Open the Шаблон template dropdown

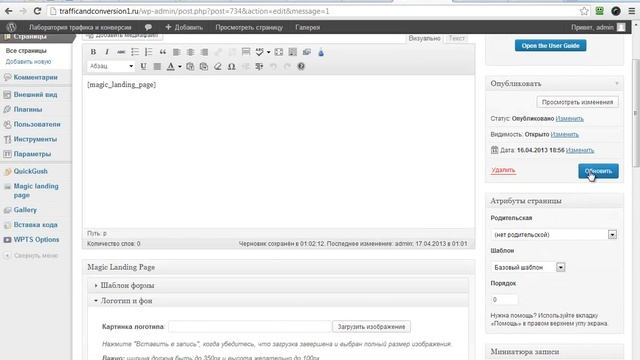[528, 267]
